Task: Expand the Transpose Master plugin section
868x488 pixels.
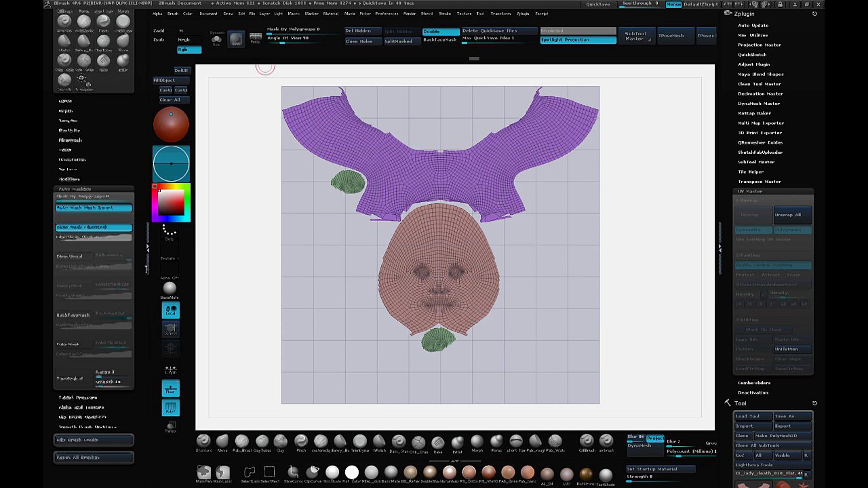Action: (x=759, y=181)
